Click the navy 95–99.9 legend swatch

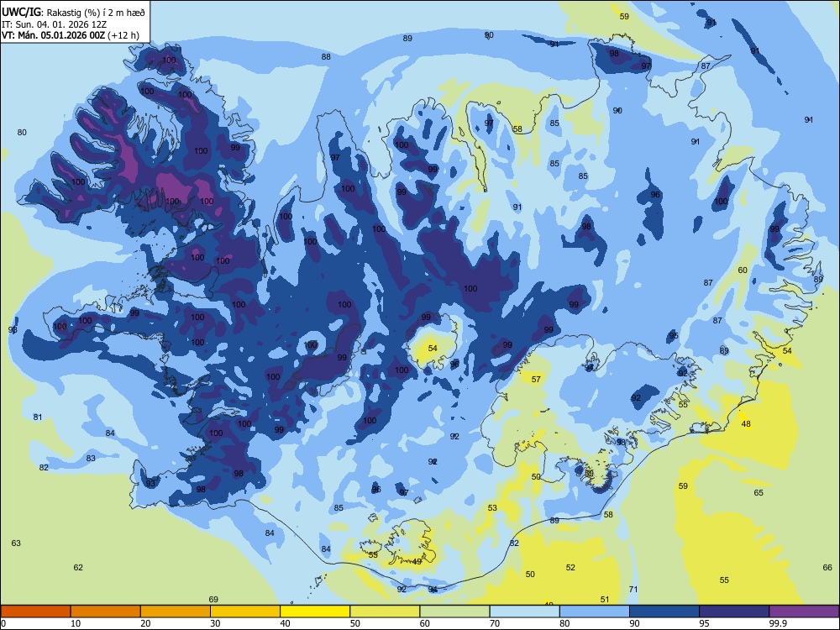point(734,612)
